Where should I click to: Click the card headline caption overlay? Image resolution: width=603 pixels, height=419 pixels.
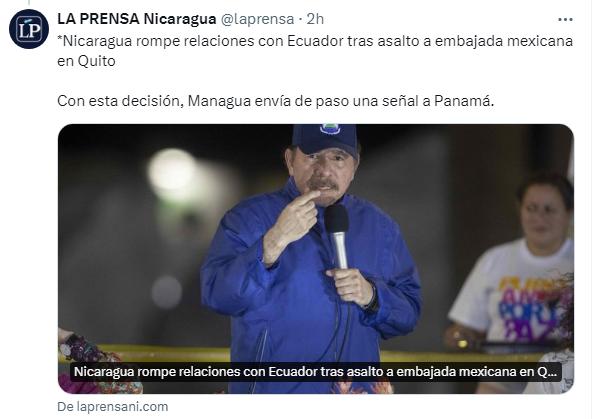[315, 372]
